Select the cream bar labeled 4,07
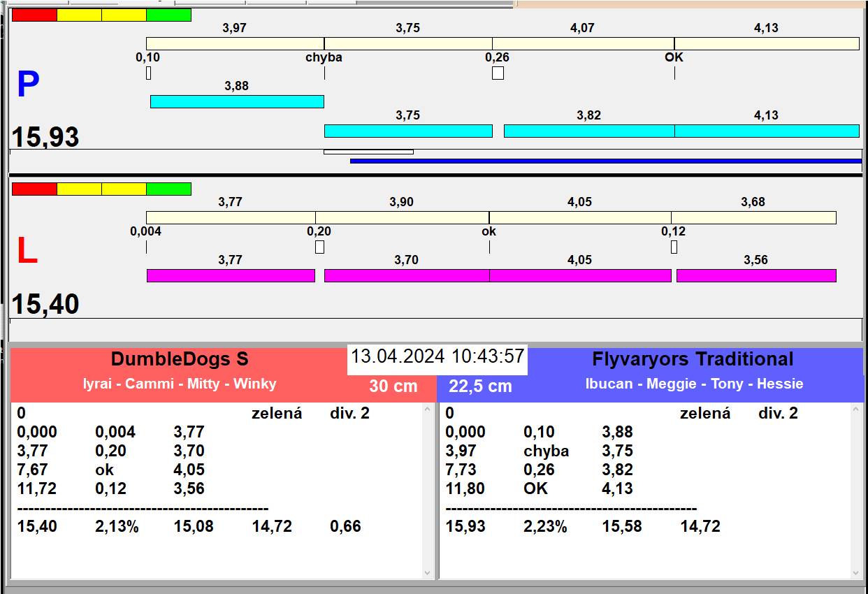This screenshot has width=868, height=594. 583,43
